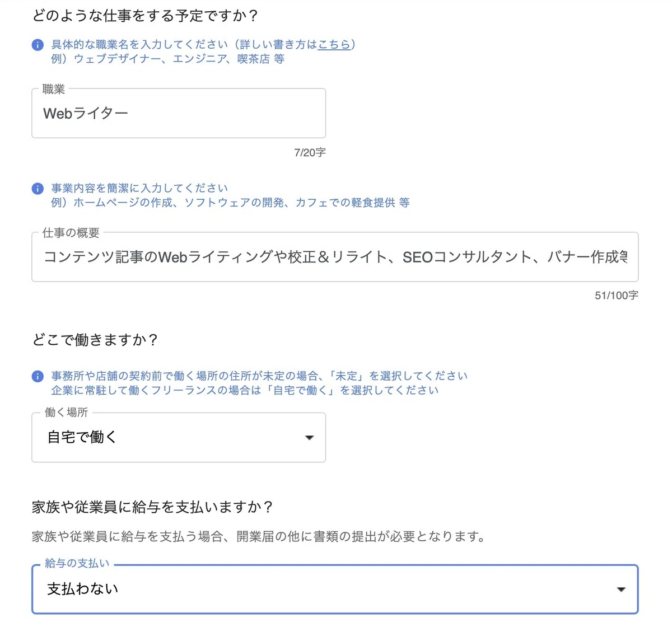Click the 7/20字 character counter

(310, 152)
